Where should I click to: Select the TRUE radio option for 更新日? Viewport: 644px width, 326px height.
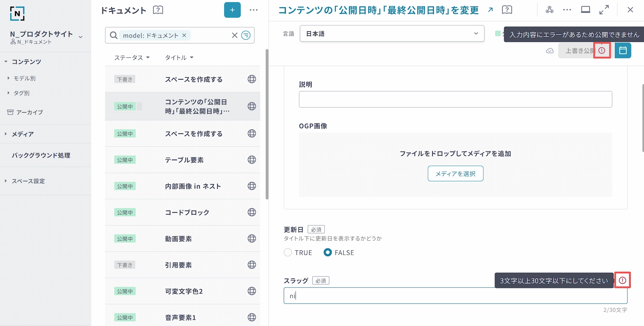(x=288, y=252)
